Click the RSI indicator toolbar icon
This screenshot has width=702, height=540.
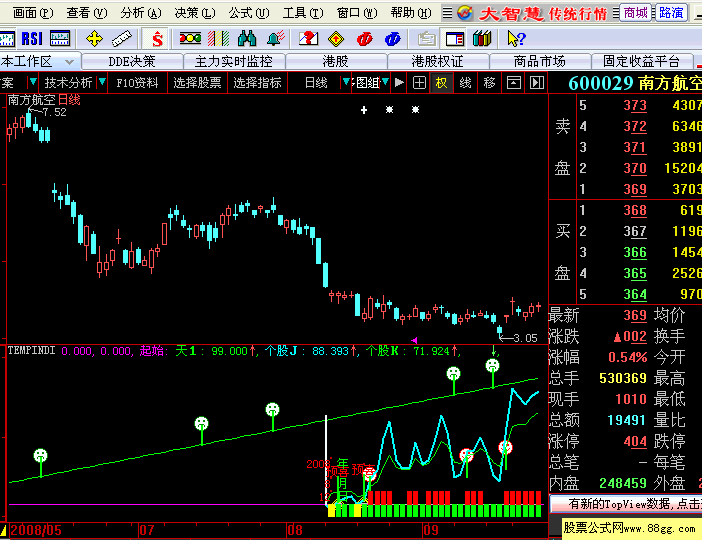(x=32, y=39)
